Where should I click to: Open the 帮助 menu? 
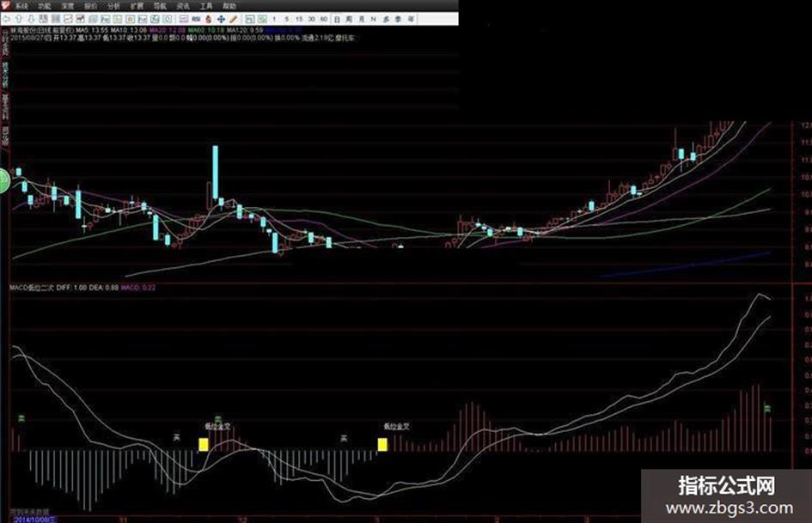(x=229, y=6)
